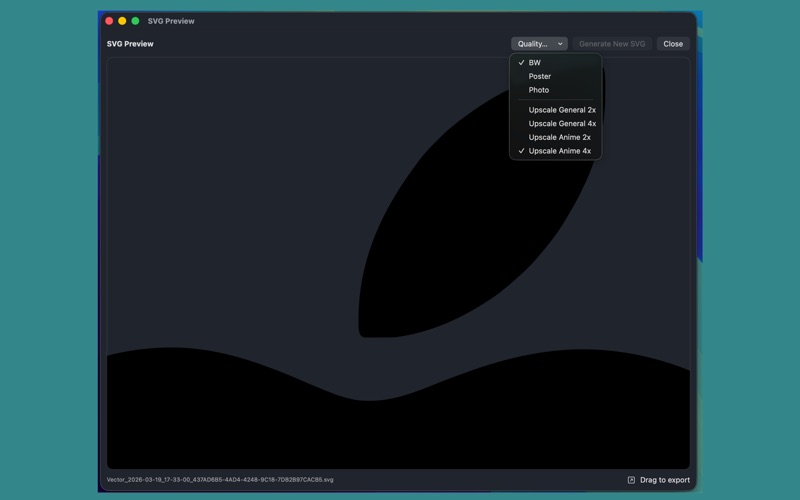Click Generate New SVG button
Screen dimensions: 800x500
pos(612,44)
